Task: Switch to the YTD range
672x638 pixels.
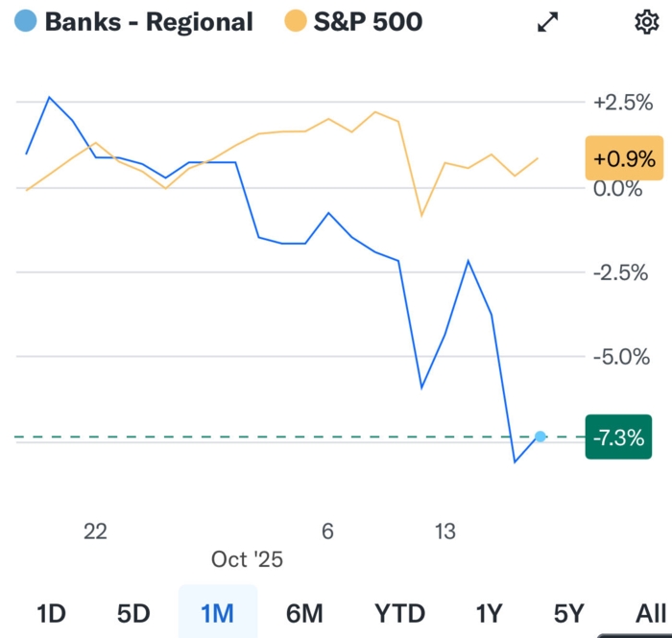Action: click(399, 613)
